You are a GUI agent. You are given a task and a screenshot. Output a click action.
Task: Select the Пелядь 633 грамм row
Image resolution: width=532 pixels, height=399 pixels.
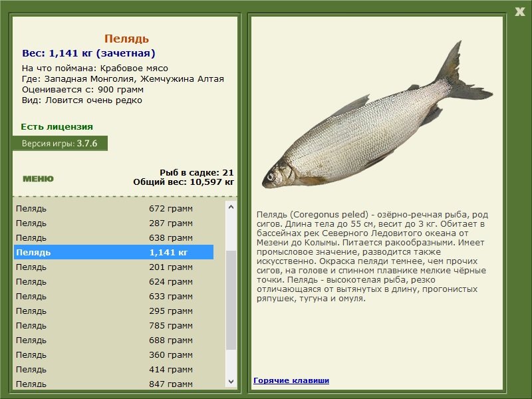tap(114, 296)
